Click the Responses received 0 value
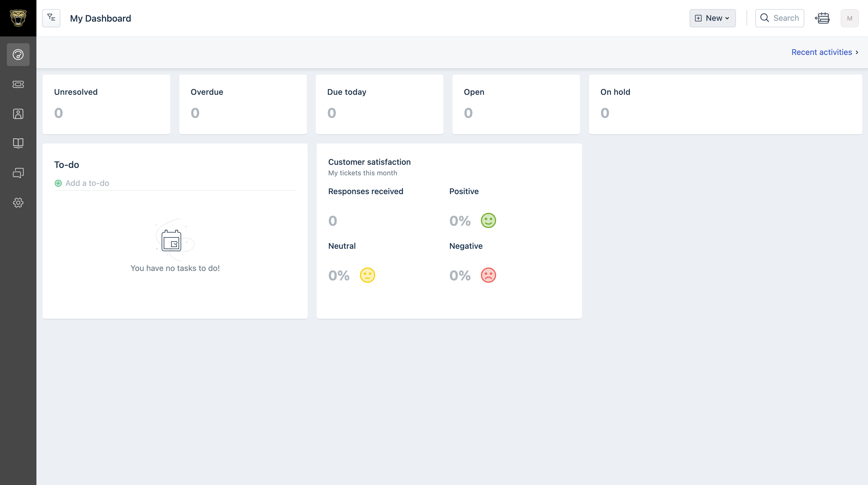Screen dimensions: 868x485 click(x=333, y=221)
